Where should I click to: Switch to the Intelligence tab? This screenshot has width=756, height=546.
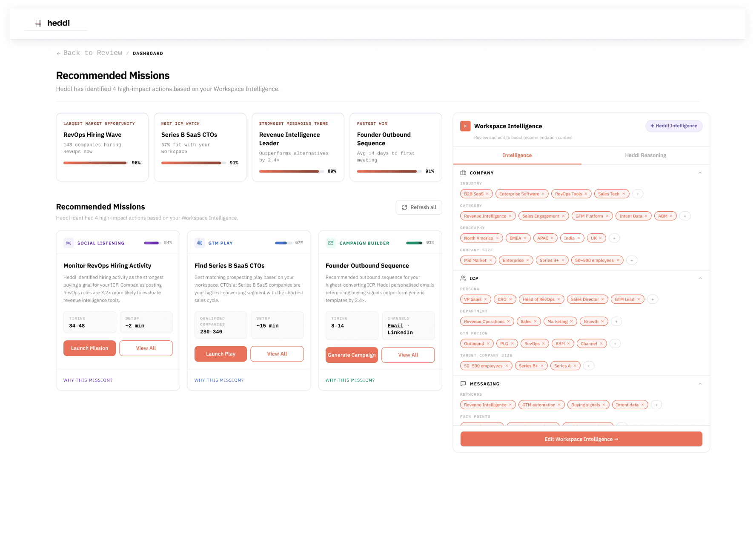click(517, 155)
